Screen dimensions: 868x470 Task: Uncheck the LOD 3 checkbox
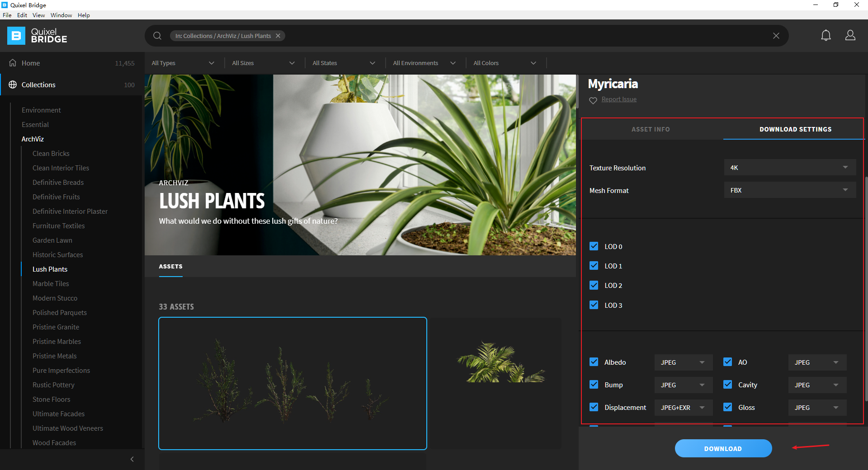tap(594, 305)
